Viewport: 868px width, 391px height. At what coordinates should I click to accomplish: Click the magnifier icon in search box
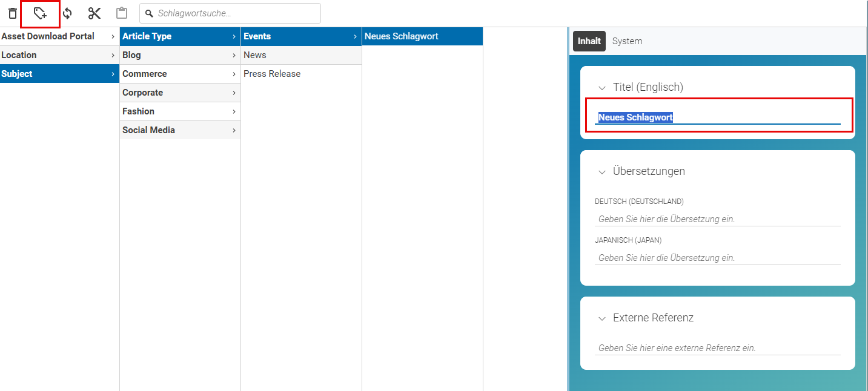click(149, 13)
